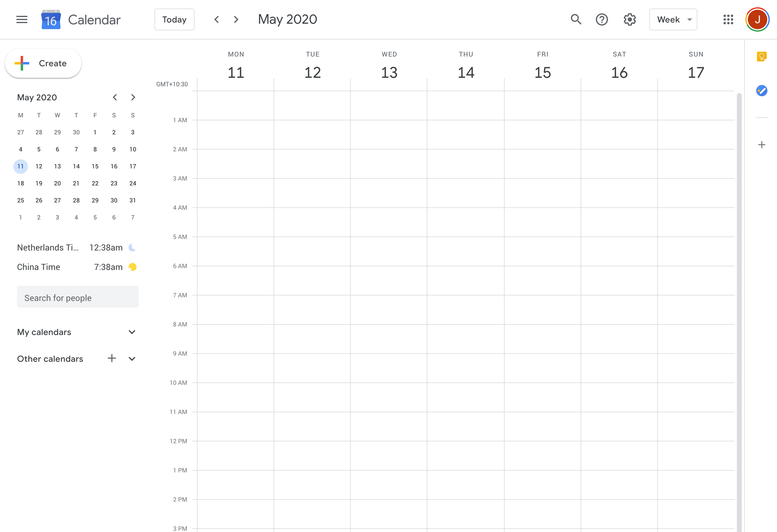
Task: Open the Google apps grid launcher
Action: [x=728, y=19]
